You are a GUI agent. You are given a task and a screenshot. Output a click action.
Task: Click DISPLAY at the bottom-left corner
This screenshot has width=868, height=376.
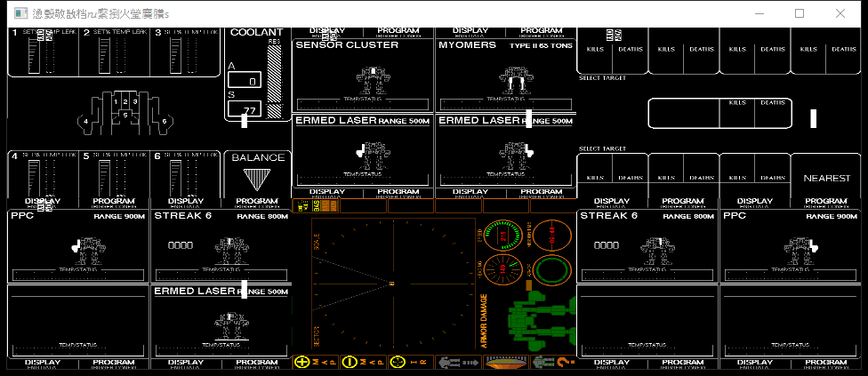point(43,363)
